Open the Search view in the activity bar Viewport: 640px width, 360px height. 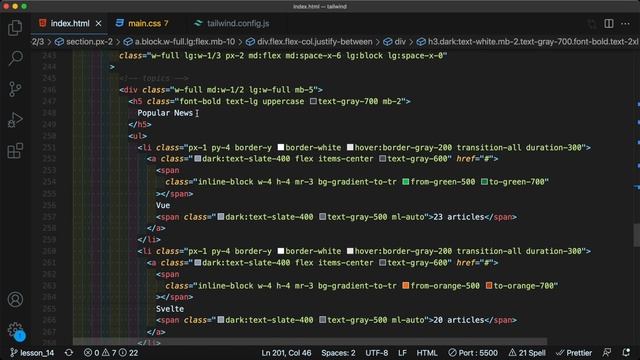coord(15,58)
